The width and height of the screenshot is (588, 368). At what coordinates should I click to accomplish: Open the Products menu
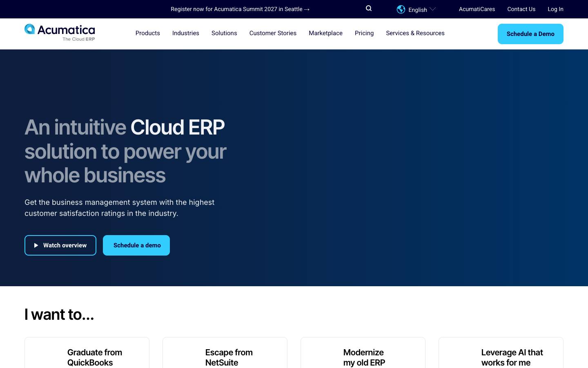pos(148,33)
